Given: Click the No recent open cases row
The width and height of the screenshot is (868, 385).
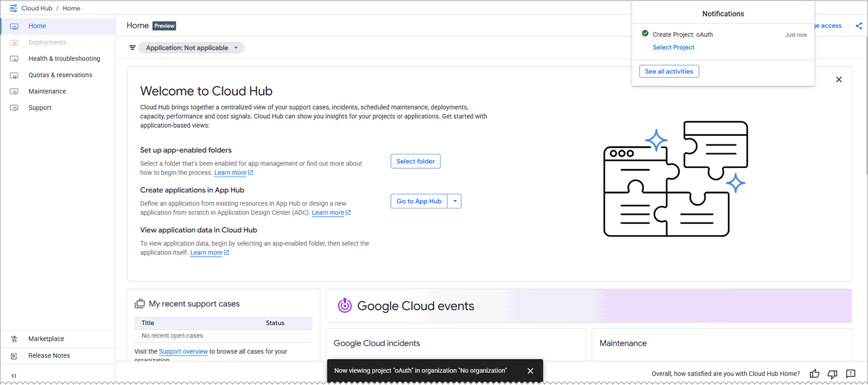Looking at the screenshot, I should click(x=223, y=336).
